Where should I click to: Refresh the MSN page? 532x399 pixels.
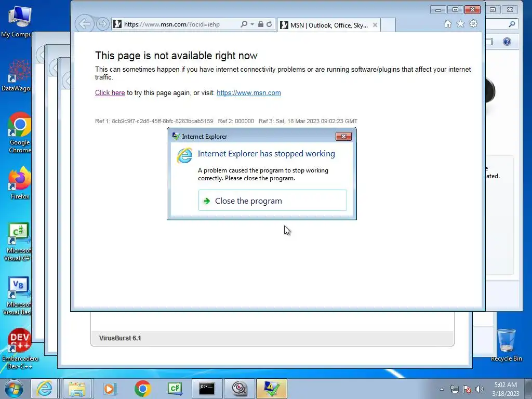tap(269, 24)
